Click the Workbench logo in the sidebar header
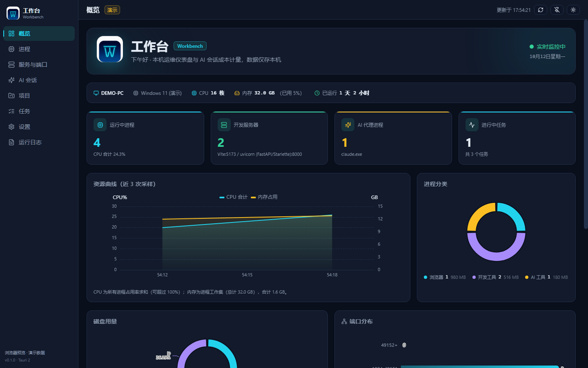This screenshot has width=588, height=368. point(13,13)
